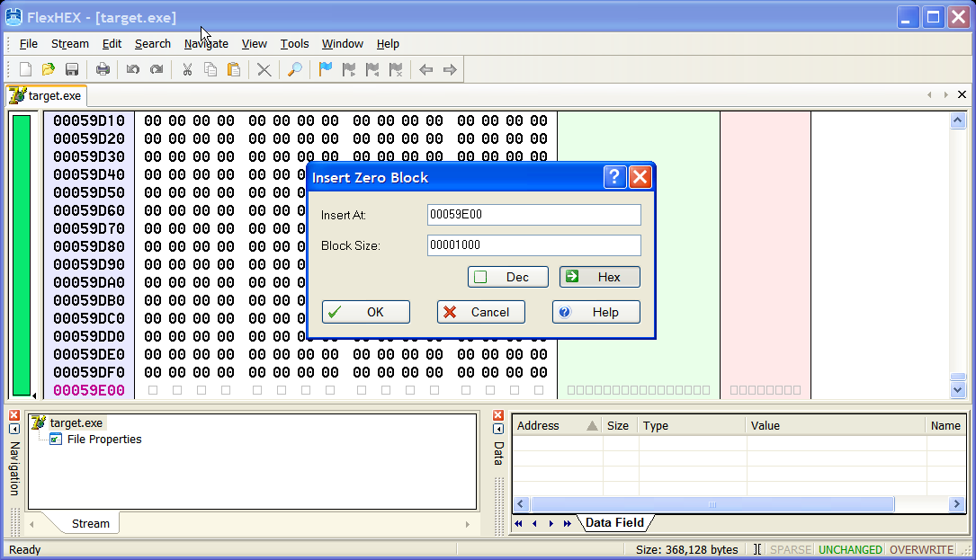
Task: Select the Hex number format toggle
Action: point(600,277)
